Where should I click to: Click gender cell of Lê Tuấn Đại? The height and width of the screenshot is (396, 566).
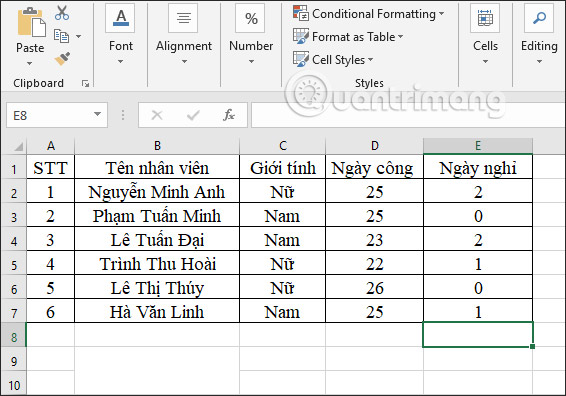tap(282, 239)
